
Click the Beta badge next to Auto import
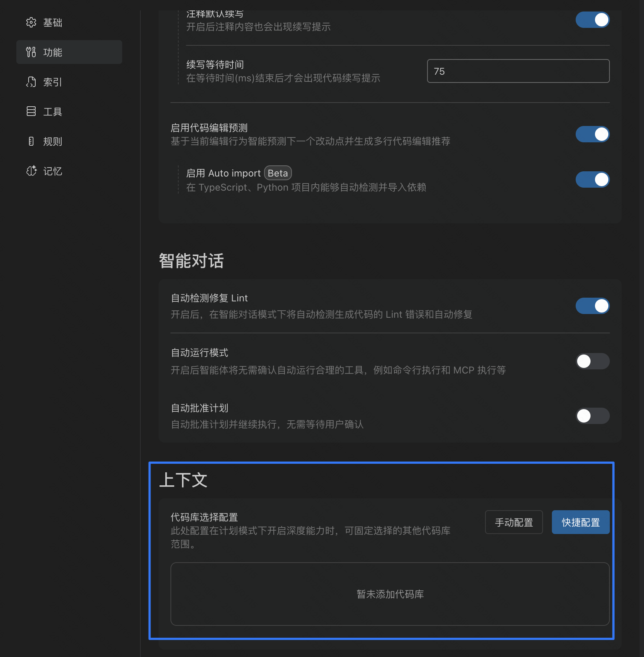(x=277, y=173)
